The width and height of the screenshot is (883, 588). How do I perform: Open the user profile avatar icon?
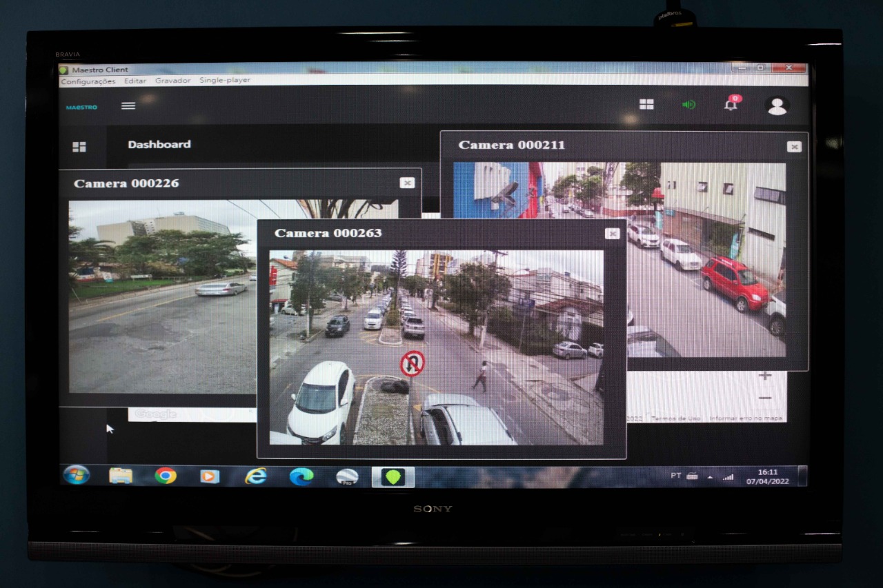coord(777,106)
